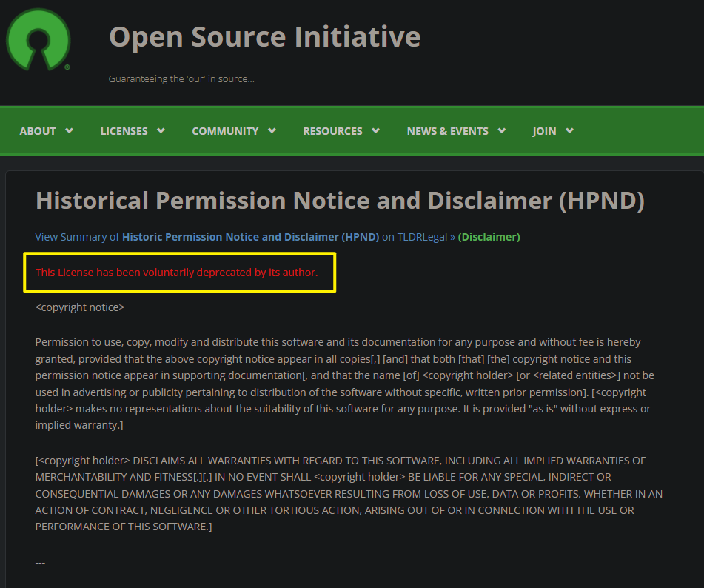Expand the JOIN dropdown chevron

tap(571, 130)
